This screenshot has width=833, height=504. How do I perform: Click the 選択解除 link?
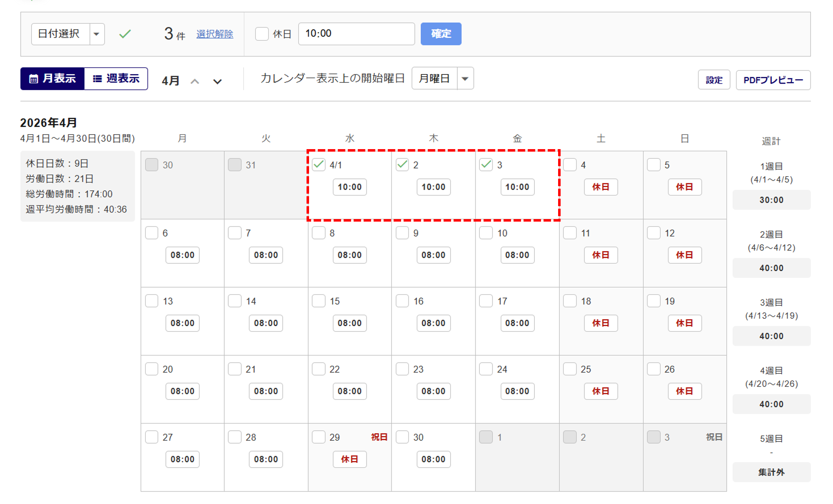[x=214, y=34]
